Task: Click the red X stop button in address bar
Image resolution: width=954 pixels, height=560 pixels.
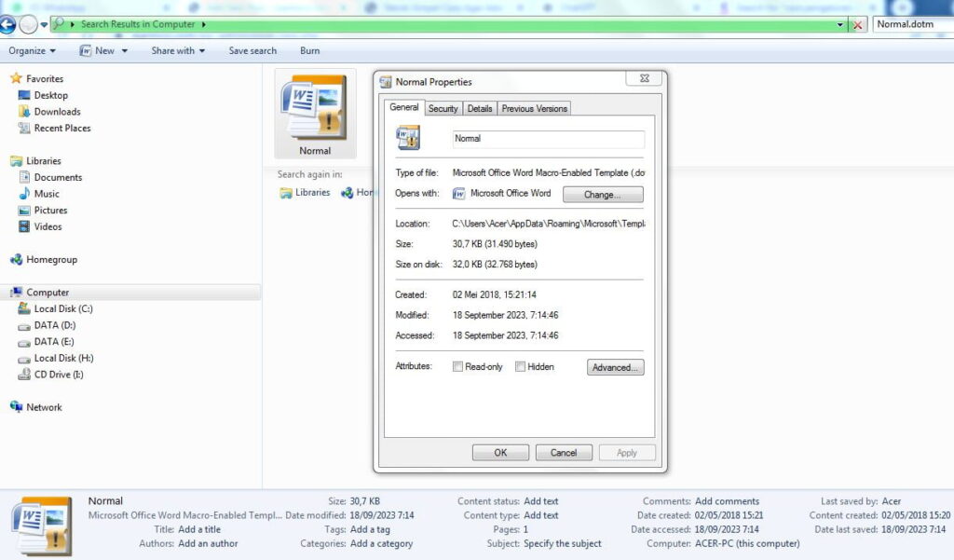Action: click(857, 25)
